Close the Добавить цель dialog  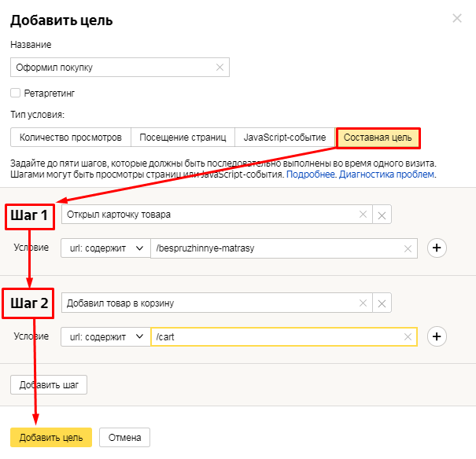coord(457,19)
